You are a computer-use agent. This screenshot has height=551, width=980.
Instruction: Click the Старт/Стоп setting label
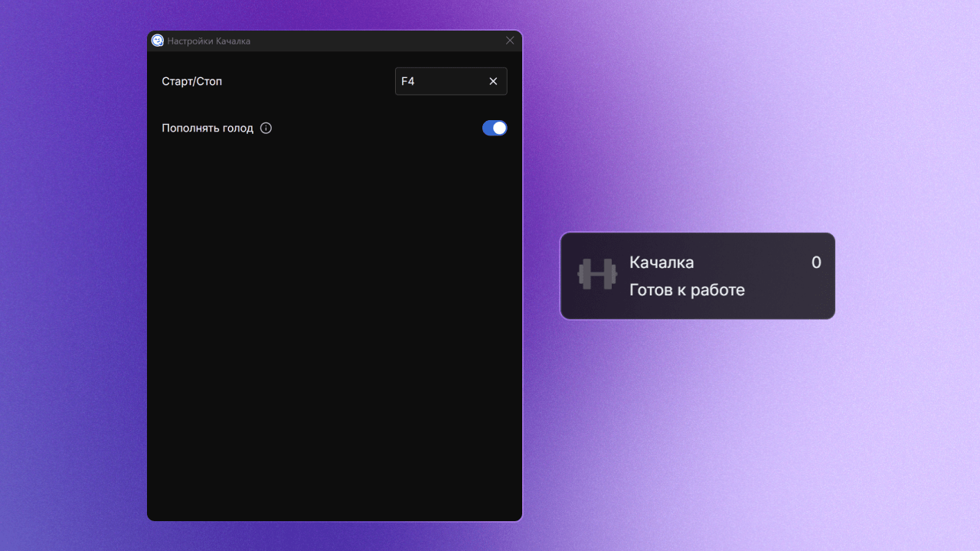point(192,81)
